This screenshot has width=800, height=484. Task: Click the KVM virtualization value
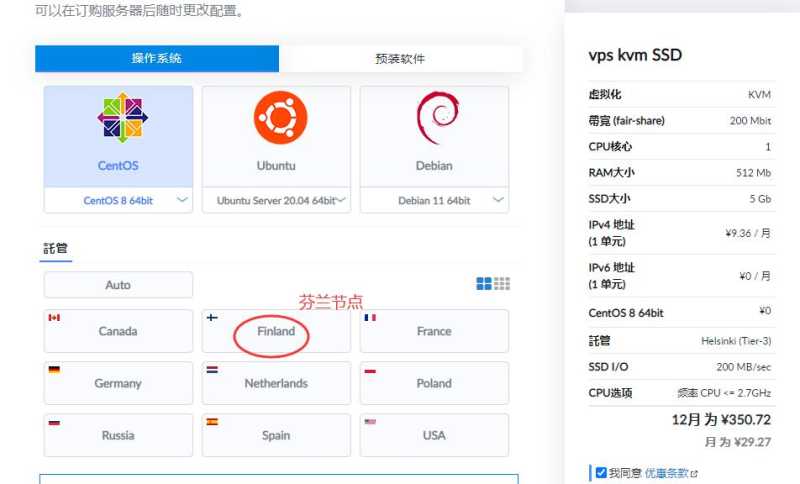(x=760, y=95)
